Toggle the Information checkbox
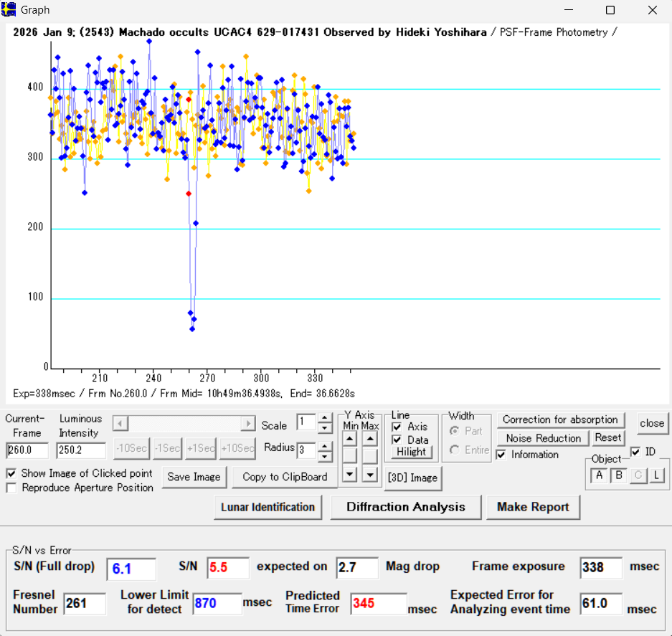 pyautogui.click(x=501, y=455)
